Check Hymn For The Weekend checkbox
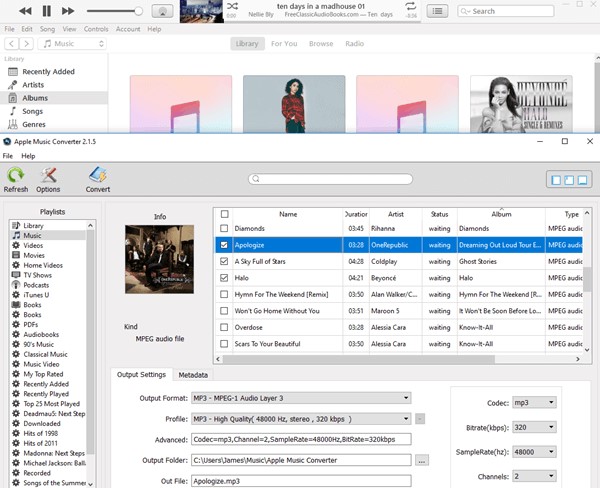The width and height of the screenshot is (600, 488). coord(224,294)
